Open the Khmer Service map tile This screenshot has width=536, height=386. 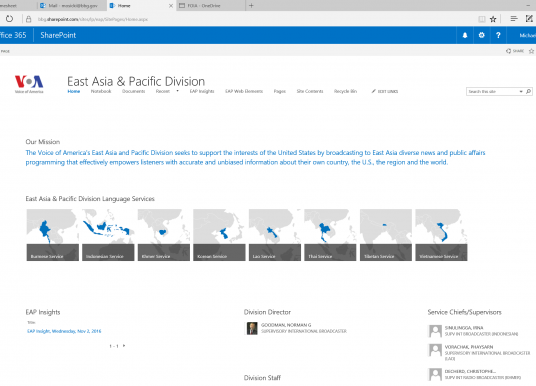click(x=164, y=235)
